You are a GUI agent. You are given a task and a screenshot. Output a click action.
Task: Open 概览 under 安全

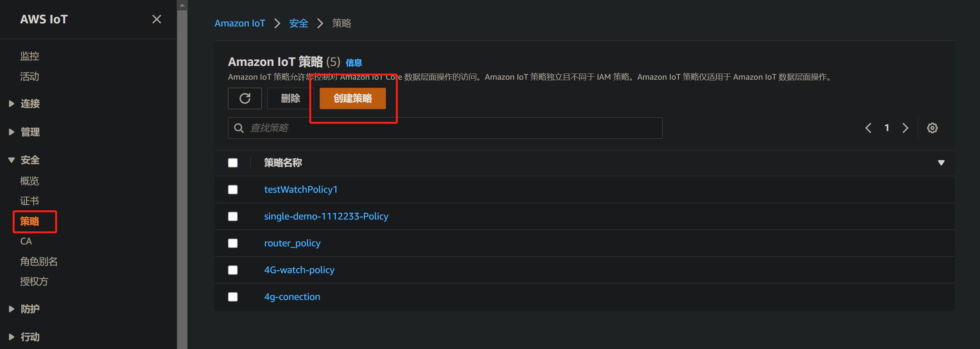tap(30, 181)
